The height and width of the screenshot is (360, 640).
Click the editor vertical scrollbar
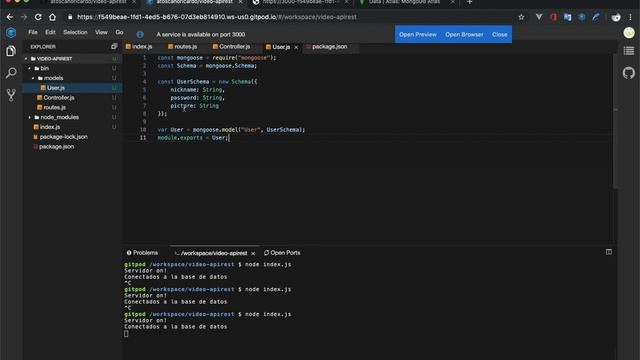tap(616, 122)
